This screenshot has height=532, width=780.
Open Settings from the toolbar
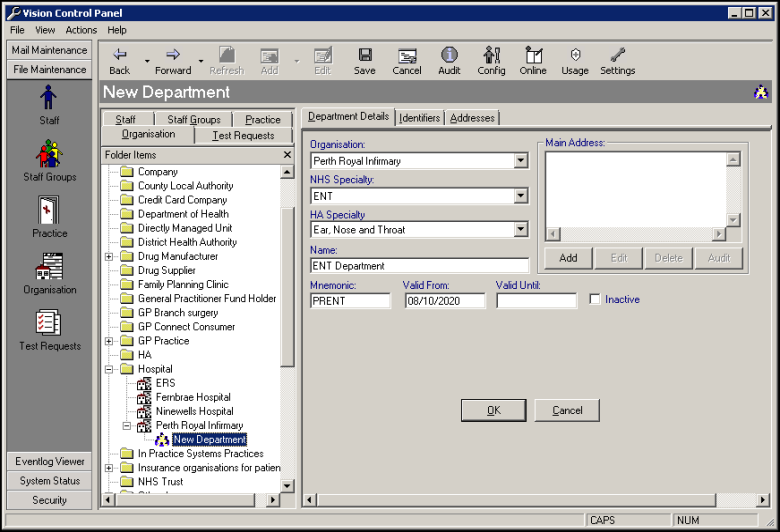(x=617, y=61)
